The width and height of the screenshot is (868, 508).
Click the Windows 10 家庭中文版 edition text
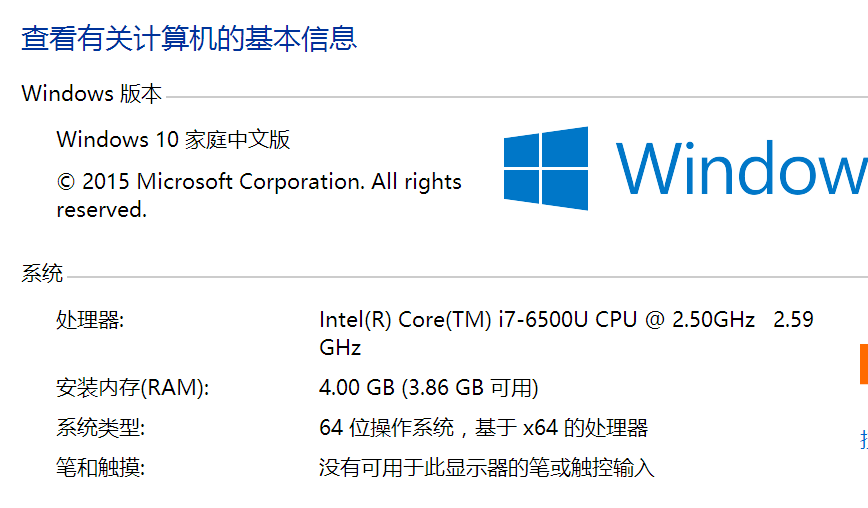pyautogui.click(x=173, y=139)
